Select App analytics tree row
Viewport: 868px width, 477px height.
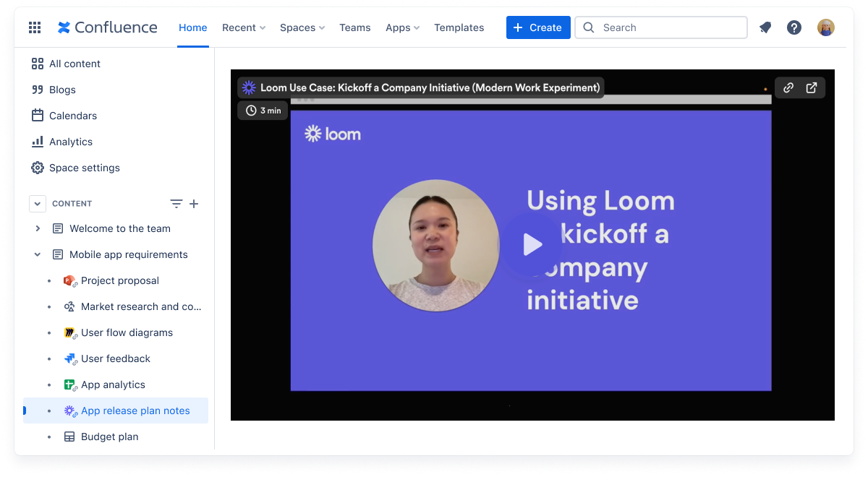116,384
